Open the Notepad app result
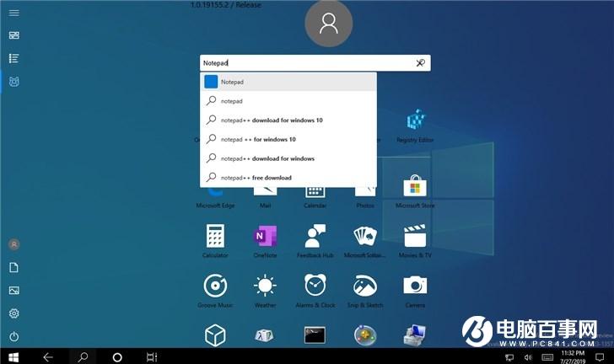The image size is (614, 364). click(288, 82)
